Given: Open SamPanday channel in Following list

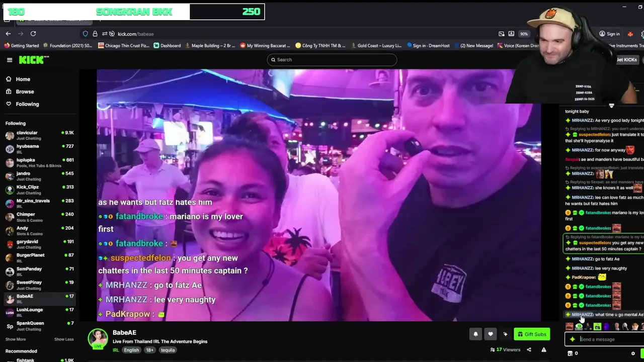Looking at the screenshot, I should point(39,271).
